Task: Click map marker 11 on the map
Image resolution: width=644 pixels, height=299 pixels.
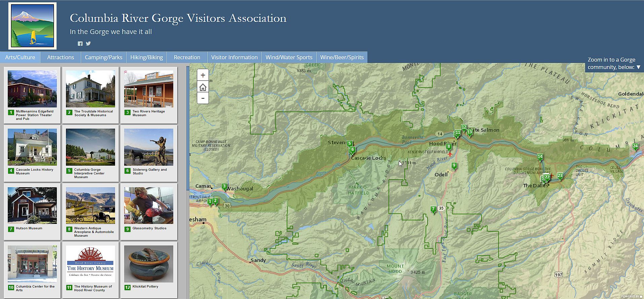Action: coord(458,133)
